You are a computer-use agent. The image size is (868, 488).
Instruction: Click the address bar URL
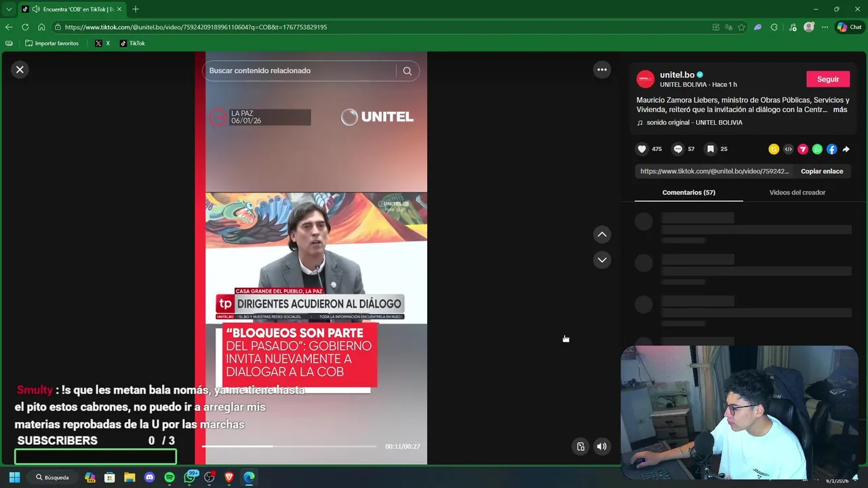click(x=196, y=27)
